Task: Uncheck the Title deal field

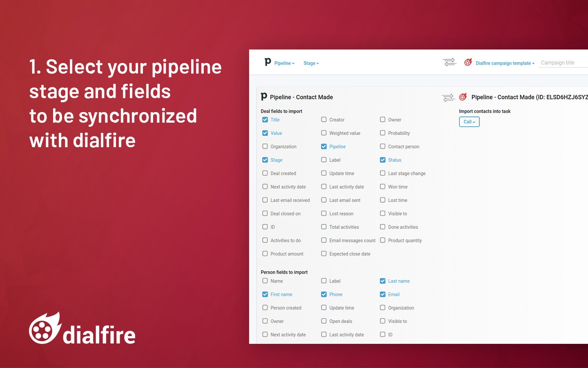Action: [265, 120]
